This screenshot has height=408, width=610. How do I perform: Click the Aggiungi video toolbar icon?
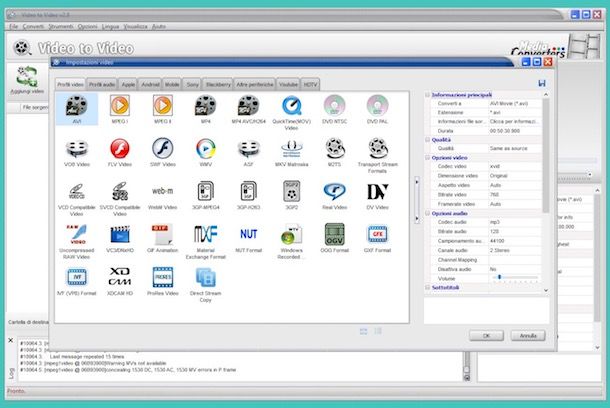coord(25,78)
